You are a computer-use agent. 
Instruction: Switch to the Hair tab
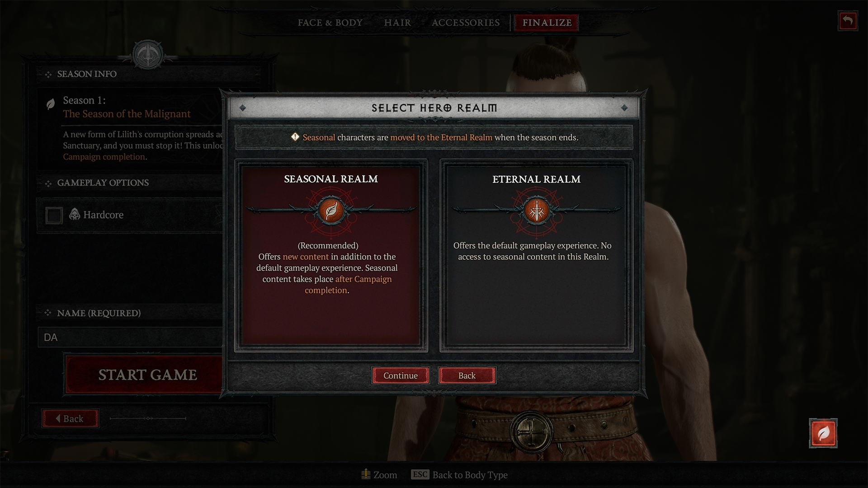[398, 22]
